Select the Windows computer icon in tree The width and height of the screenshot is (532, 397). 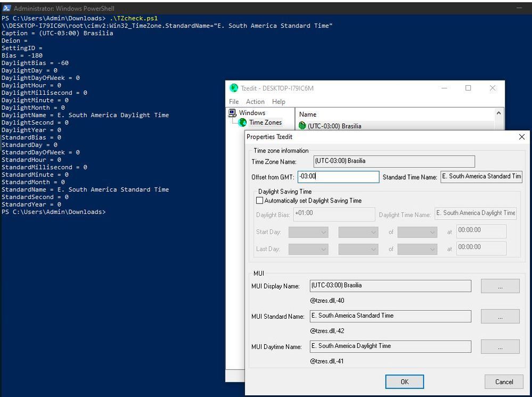(232, 113)
